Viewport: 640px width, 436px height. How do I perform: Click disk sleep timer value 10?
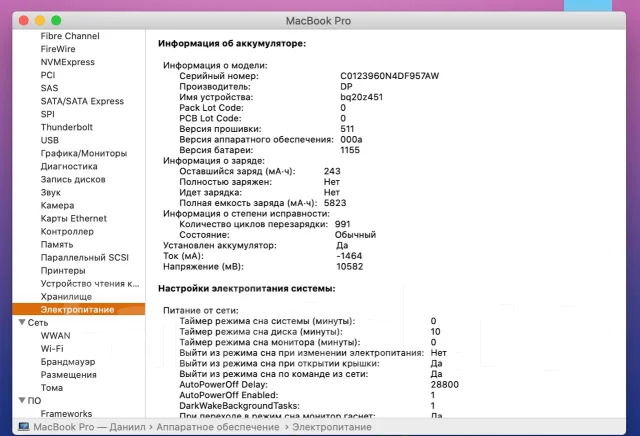[435, 332]
